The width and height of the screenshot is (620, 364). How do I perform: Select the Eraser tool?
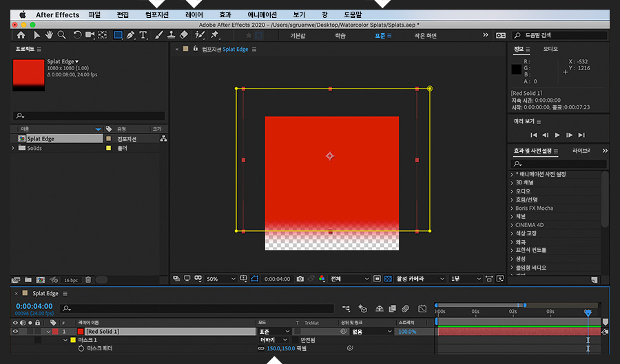183,35
